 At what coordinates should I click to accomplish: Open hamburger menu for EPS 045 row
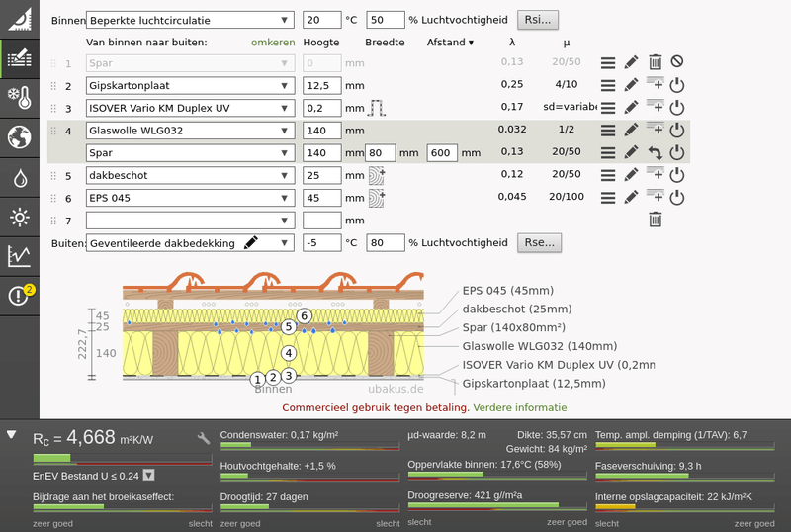pyautogui.click(x=608, y=198)
